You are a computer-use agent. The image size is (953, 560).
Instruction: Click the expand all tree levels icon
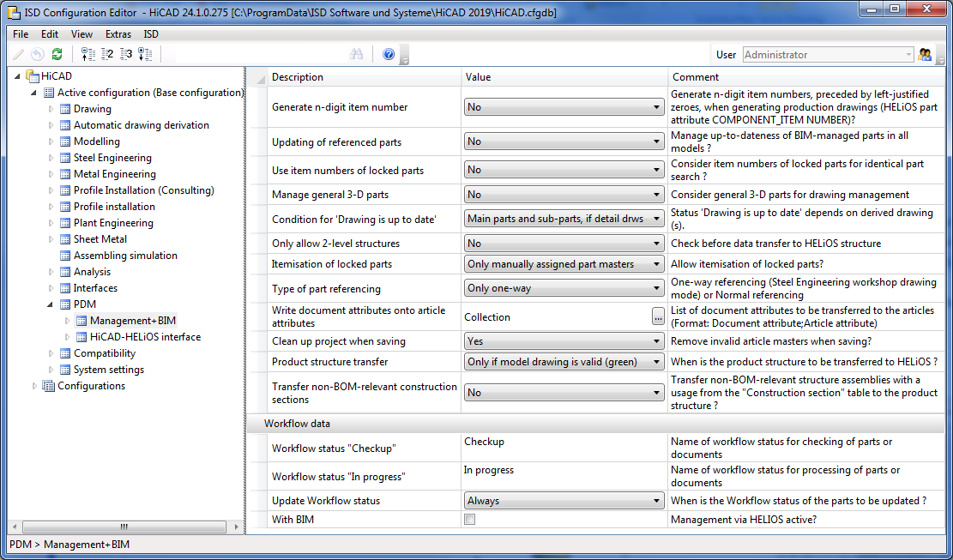coord(145,54)
